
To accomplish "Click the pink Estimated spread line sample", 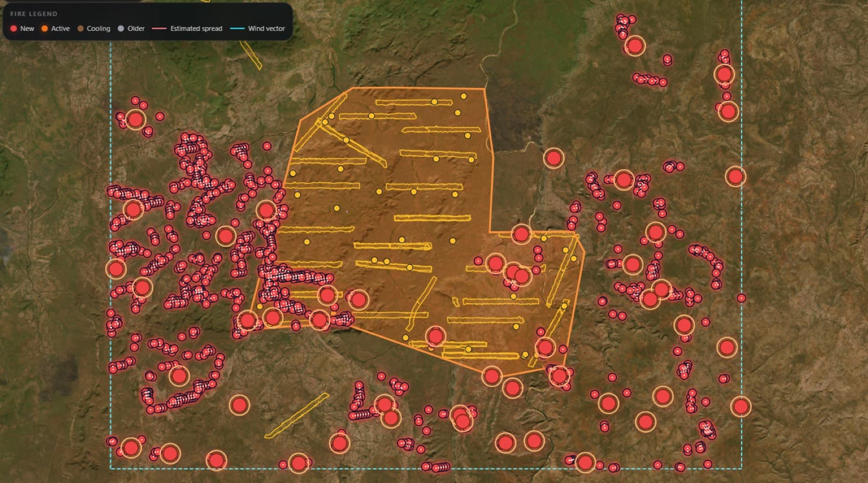I will 159,28.
